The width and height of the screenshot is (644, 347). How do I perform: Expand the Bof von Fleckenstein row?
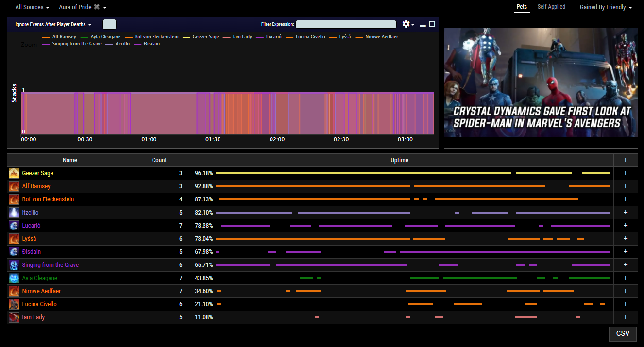point(626,199)
